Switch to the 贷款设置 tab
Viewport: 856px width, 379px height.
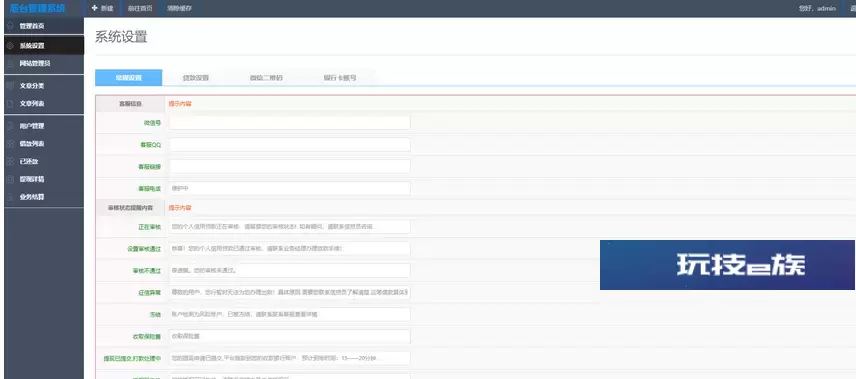pos(195,78)
